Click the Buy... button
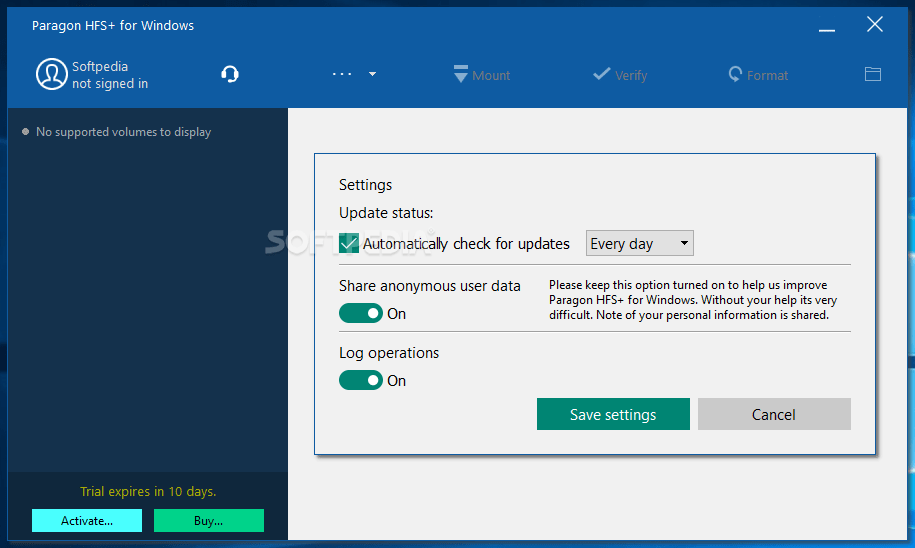915x548 pixels. click(x=208, y=521)
